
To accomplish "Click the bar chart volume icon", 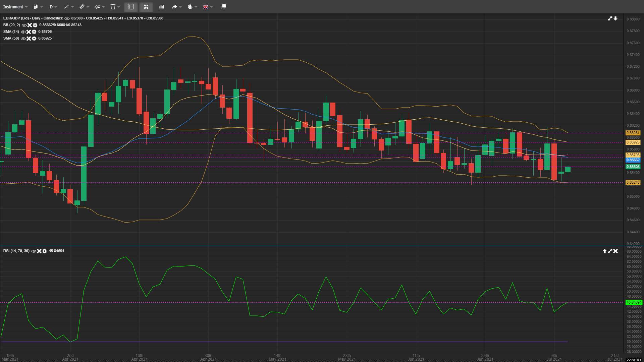I will coord(162,7).
